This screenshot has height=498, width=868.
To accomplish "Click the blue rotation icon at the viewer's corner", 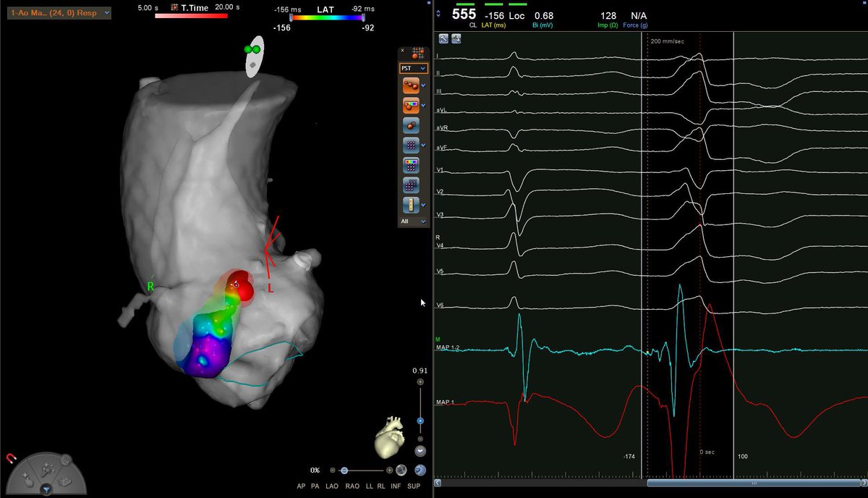I will point(420,470).
